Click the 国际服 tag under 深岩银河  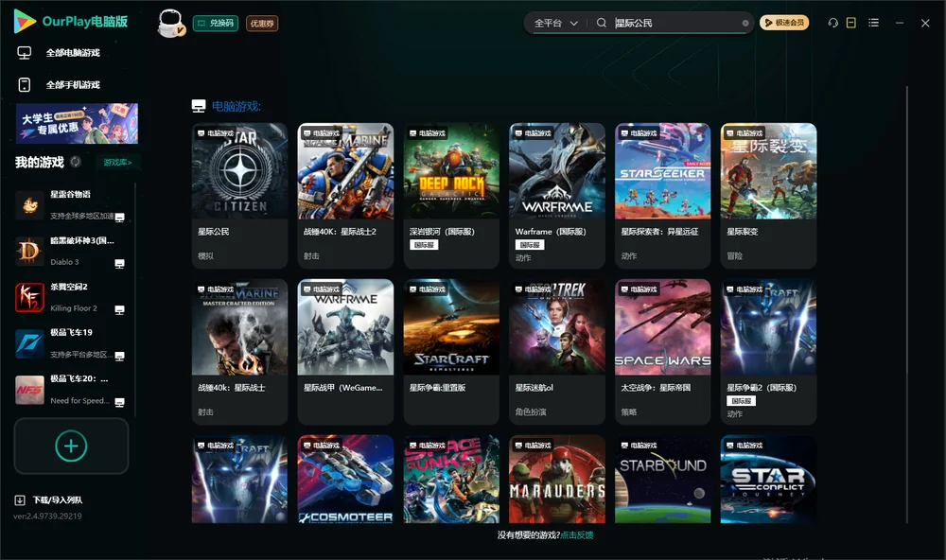(x=424, y=245)
